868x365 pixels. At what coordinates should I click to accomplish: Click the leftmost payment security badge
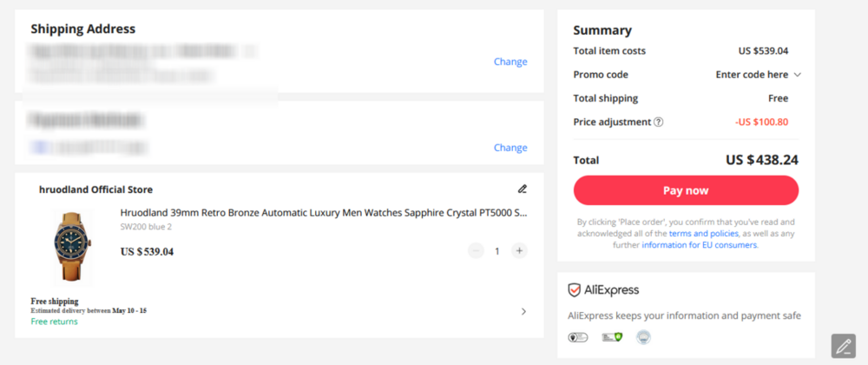(577, 337)
